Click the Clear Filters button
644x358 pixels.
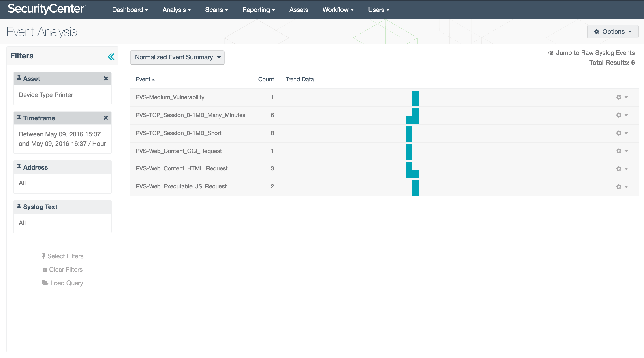point(62,269)
